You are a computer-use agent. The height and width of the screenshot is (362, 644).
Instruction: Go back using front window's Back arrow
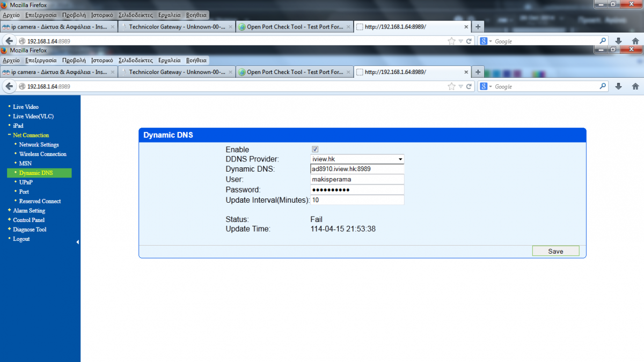[9, 86]
